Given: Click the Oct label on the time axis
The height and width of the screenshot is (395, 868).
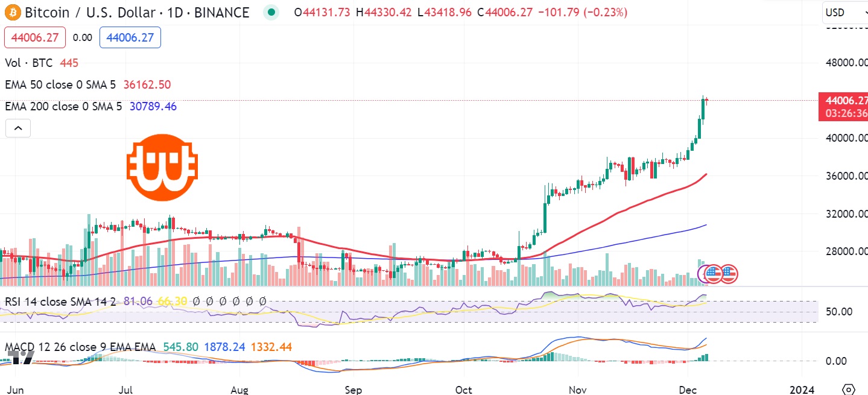Looking at the screenshot, I should tap(464, 389).
